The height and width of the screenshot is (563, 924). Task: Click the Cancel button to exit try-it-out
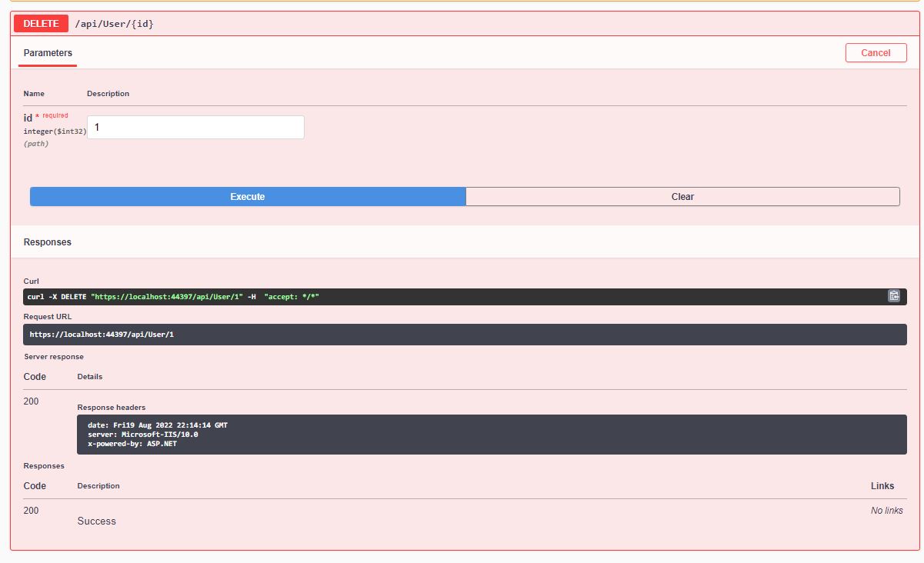(876, 52)
